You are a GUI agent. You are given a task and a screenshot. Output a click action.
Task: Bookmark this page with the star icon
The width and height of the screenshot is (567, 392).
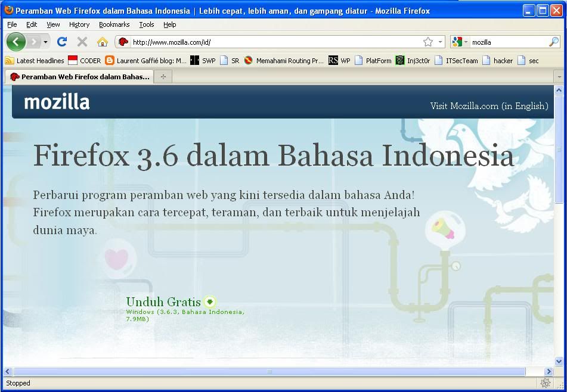click(428, 42)
